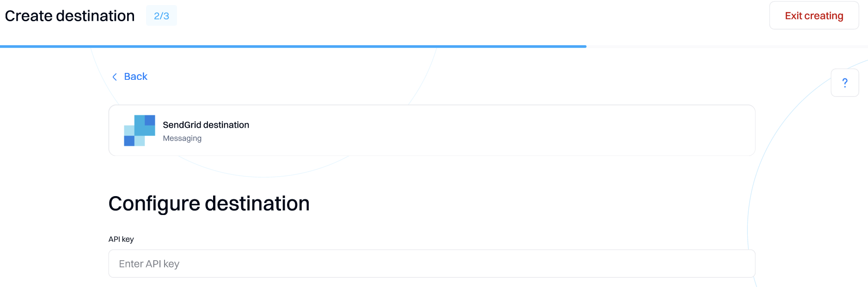Screen dimensions: 868x287
Task: Click the word 'creating' in the red exit button
Action: [824, 16]
